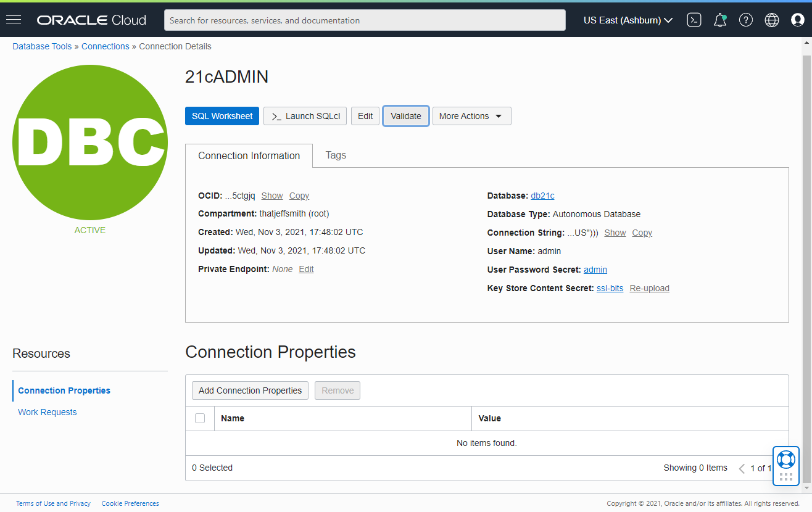Open the admin password secret link
The height and width of the screenshot is (512, 812).
point(595,270)
